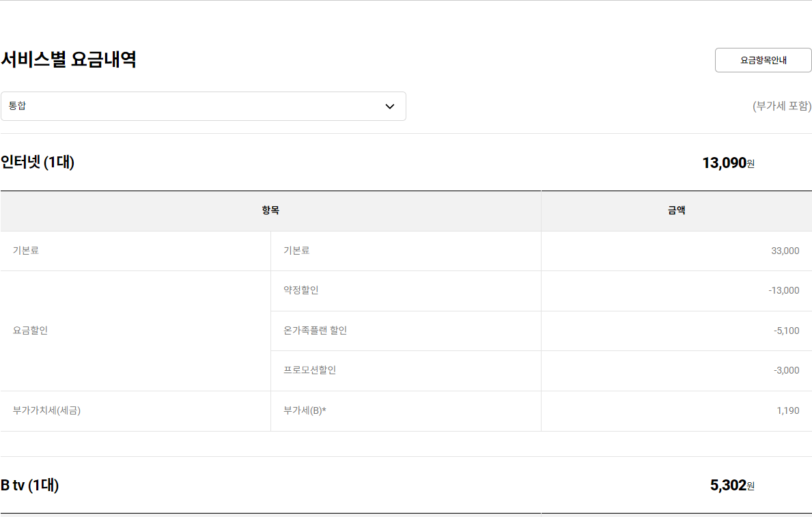Click the 요금항목안내 button

point(763,60)
